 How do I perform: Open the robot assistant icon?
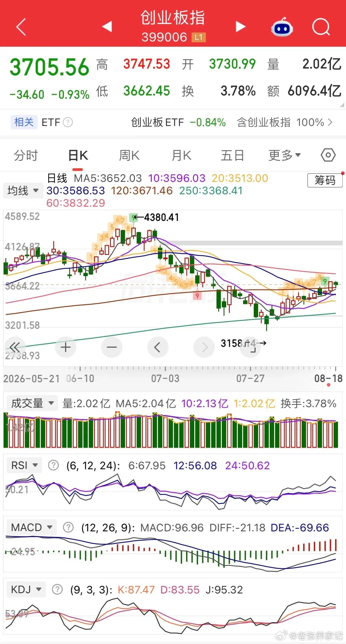click(x=282, y=27)
